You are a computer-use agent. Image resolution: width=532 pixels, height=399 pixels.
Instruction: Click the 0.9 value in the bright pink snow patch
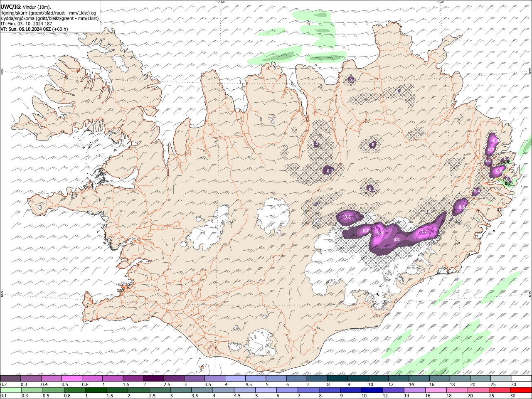click(x=379, y=233)
